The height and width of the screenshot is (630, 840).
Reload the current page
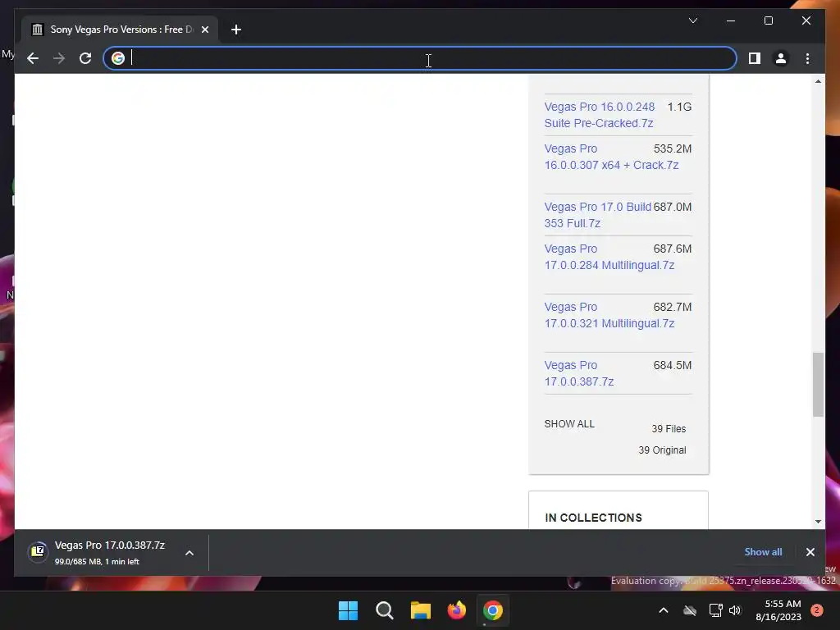click(85, 58)
